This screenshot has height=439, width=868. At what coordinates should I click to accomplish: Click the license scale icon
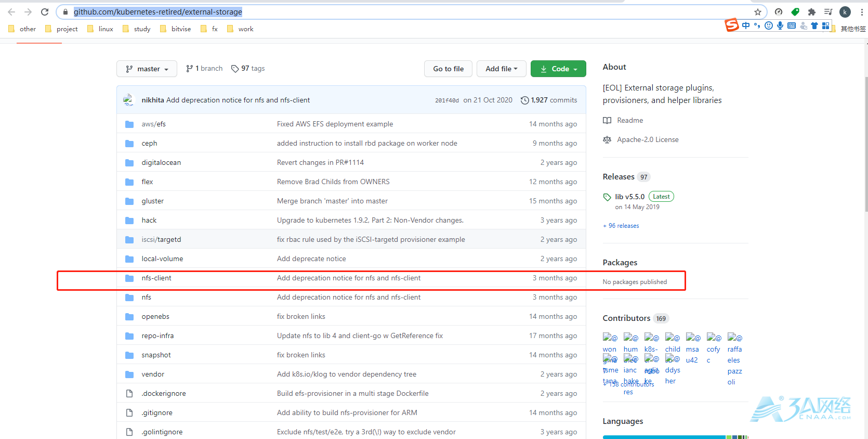click(607, 139)
